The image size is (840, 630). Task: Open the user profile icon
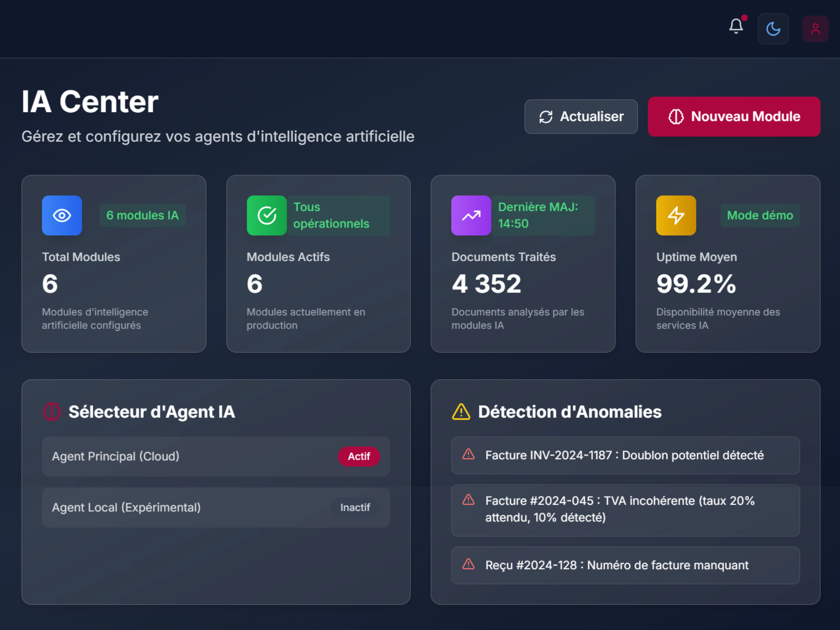(x=815, y=29)
